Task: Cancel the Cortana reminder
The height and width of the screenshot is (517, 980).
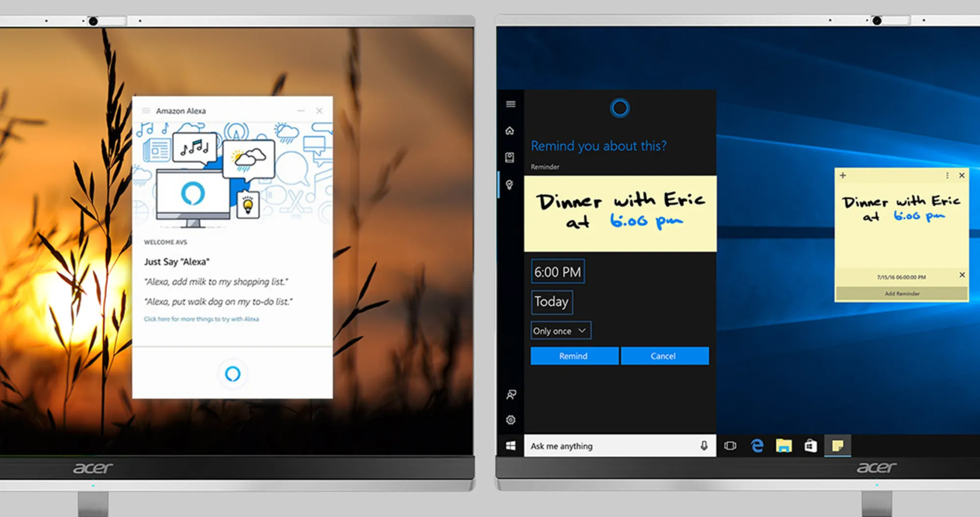Action: (x=664, y=356)
